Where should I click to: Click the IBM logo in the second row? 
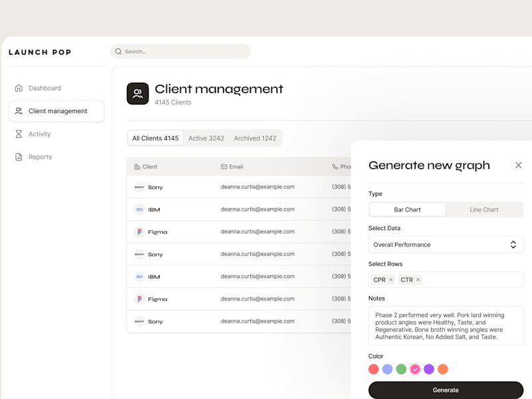[140, 209]
